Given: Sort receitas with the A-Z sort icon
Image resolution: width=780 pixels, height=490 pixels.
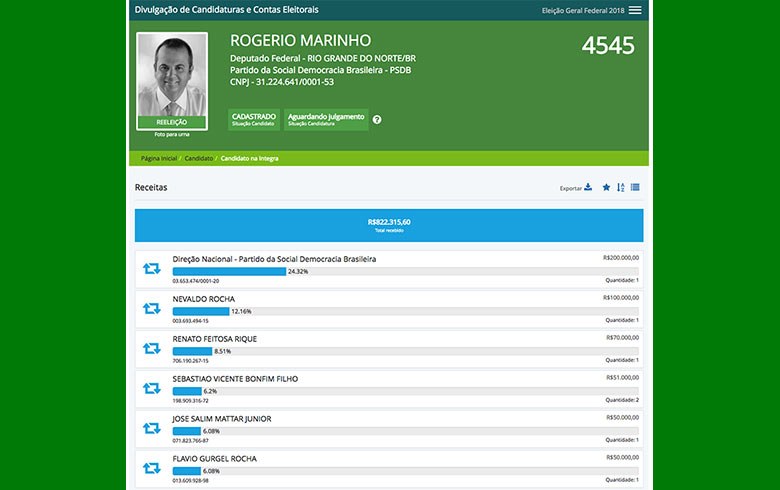Looking at the screenshot, I should [x=620, y=187].
